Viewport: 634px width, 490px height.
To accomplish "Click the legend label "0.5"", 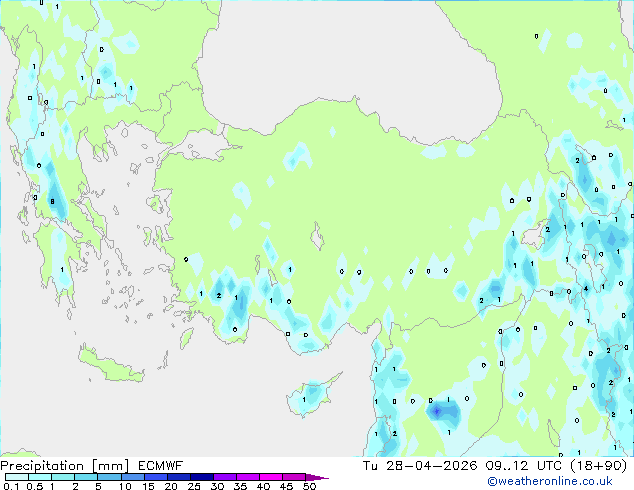I will click(x=35, y=486).
